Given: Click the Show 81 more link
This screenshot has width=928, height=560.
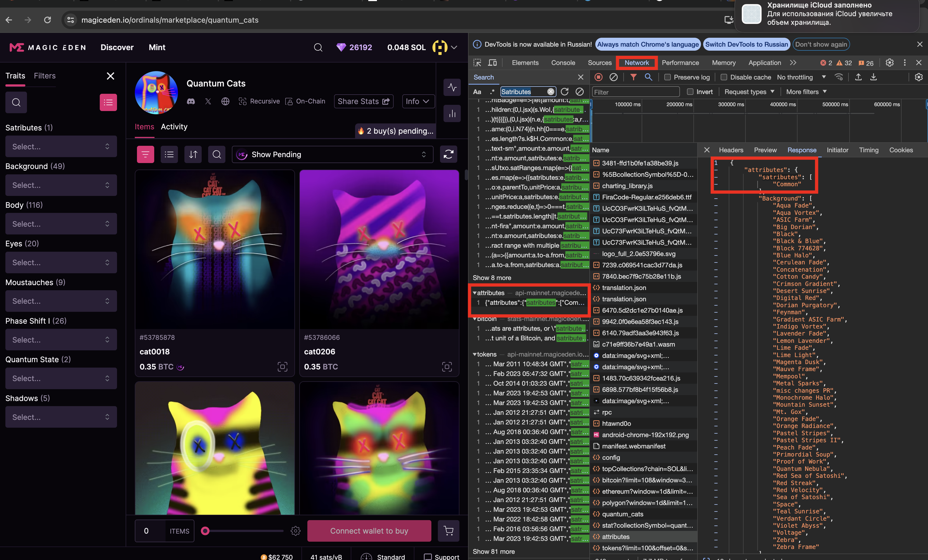Looking at the screenshot, I should click(x=493, y=551).
